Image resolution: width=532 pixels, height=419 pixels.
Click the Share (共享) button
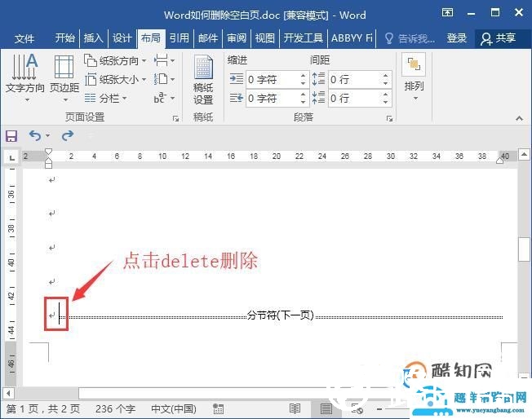pos(498,38)
